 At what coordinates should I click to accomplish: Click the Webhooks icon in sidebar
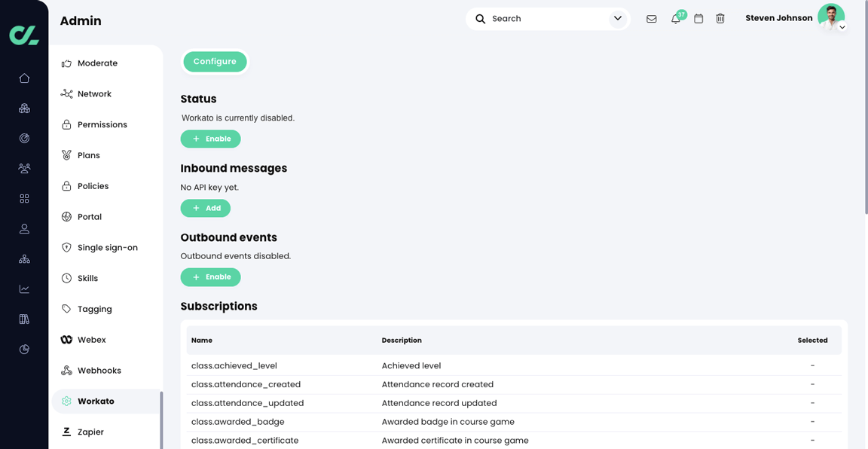66,371
